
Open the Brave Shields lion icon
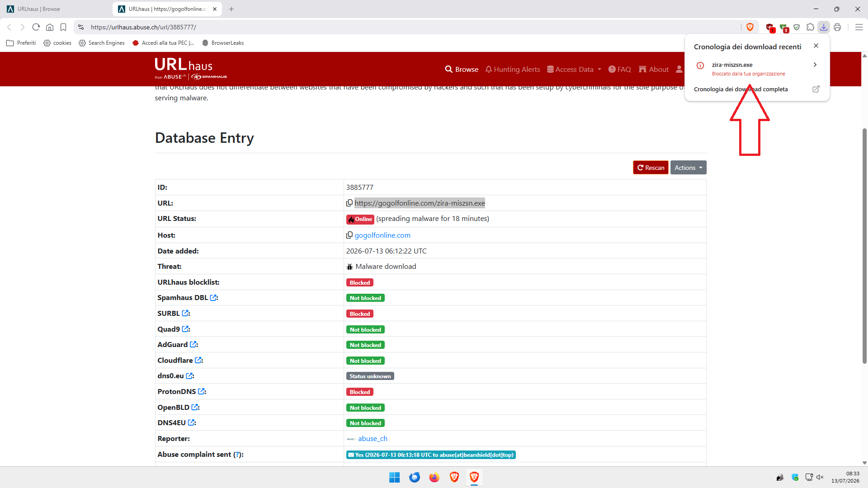[x=750, y=27]
